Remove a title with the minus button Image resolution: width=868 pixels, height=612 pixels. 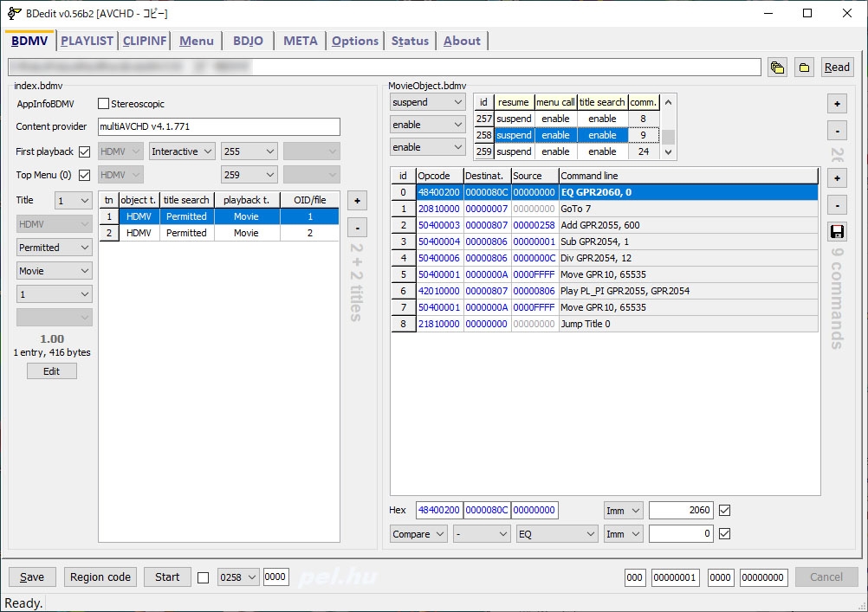(357, 228)
